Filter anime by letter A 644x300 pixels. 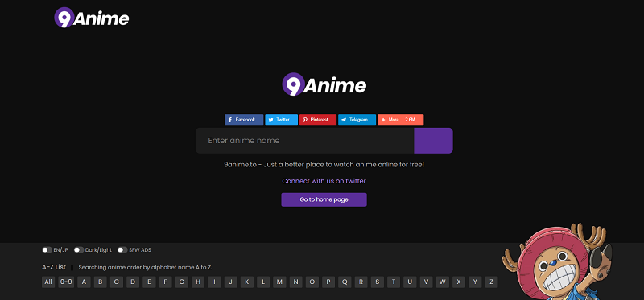pyautogui.click(x=85, y=282)
